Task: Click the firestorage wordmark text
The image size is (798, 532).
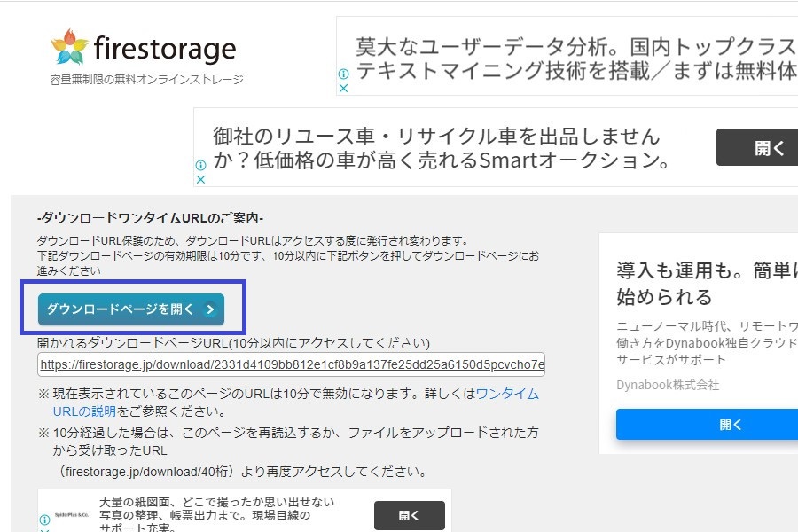Action: (x=164, y=48)
